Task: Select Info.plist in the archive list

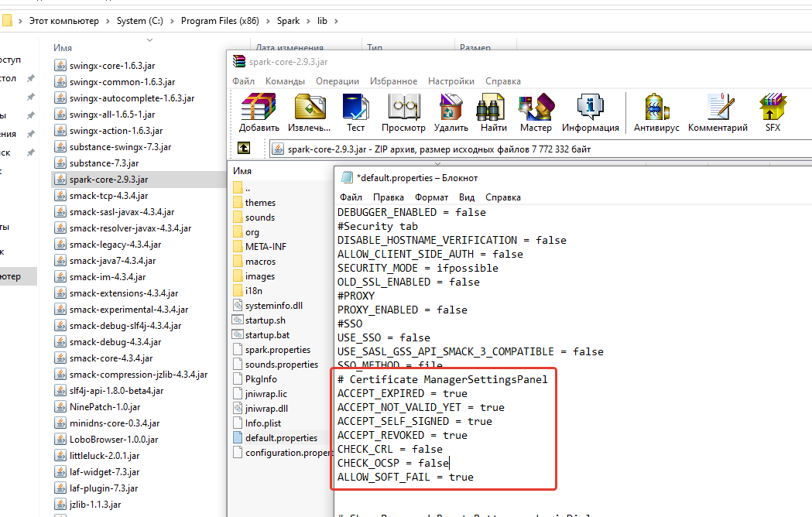Action: pos(262,423)
